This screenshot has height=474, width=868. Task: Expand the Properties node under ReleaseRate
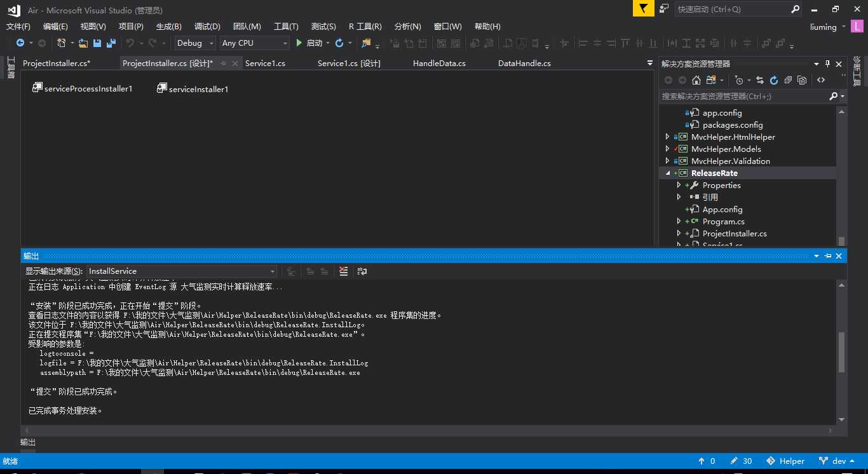tap(679, 185)
